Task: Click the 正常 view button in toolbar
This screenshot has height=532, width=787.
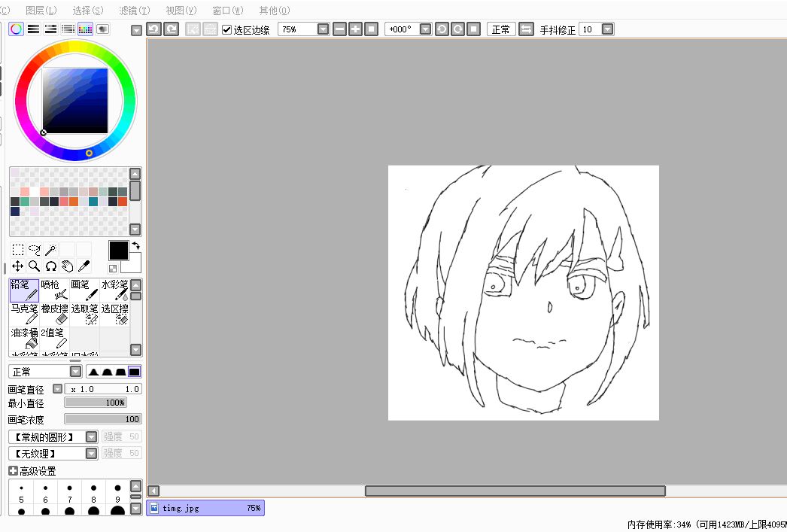Action: click(500, 29)
